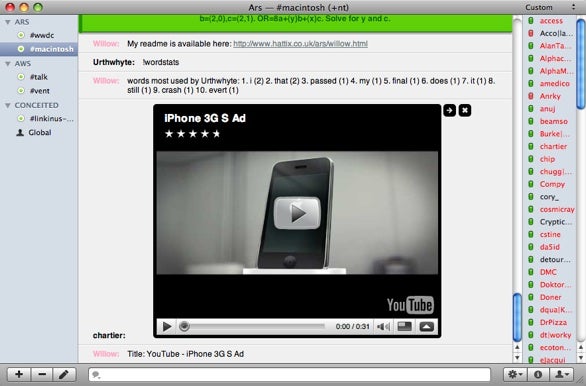Open the user menu icon at bottom right
The height and width of the screenshot is (386, 586).
[x=562, y=374]
